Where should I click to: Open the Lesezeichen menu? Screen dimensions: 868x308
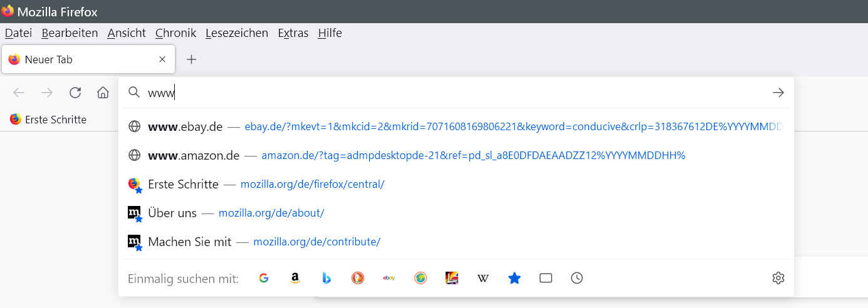[x=237, y=33]
